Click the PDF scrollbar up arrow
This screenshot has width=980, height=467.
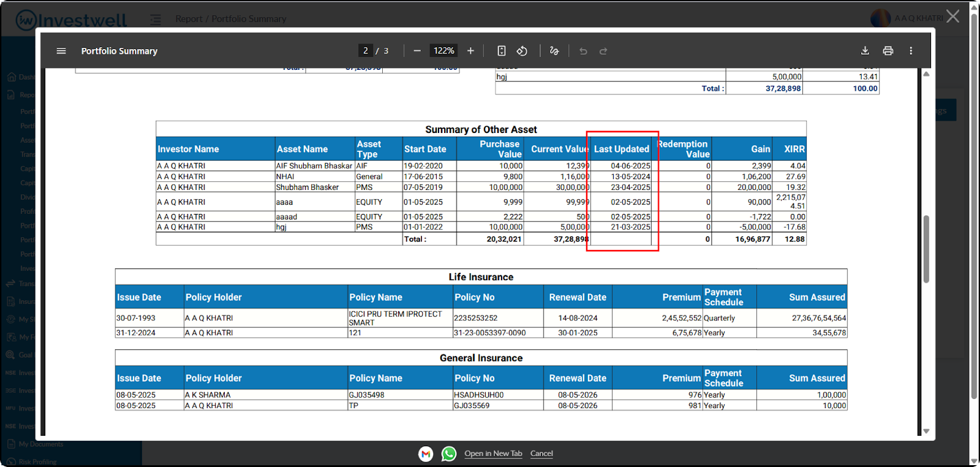point(926,74)
